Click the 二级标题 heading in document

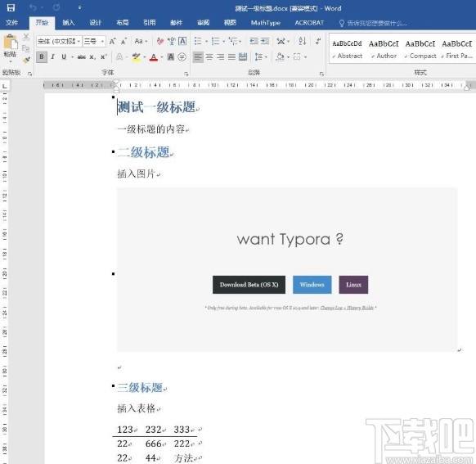point(144,152)
